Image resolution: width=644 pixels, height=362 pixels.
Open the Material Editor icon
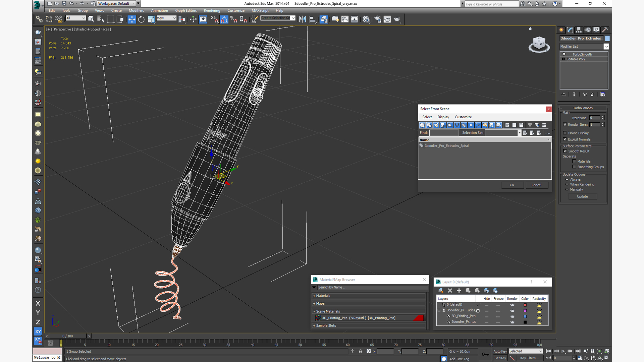point(366,19)
